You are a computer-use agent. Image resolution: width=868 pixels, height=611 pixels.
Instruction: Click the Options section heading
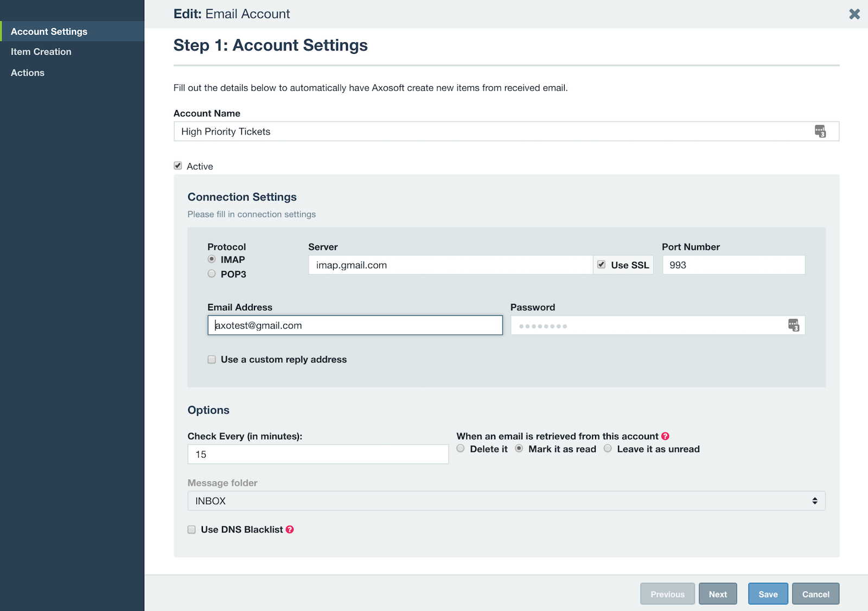pos(208,410)
